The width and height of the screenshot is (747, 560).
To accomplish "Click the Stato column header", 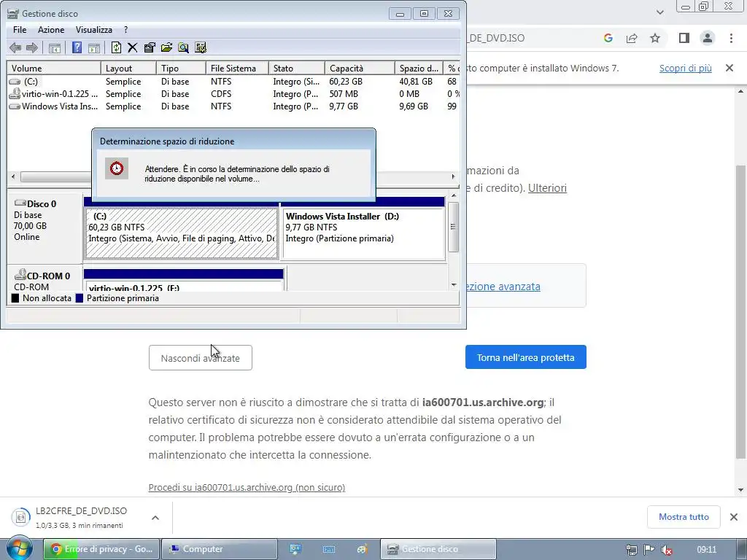I will [x=296, y=68].
